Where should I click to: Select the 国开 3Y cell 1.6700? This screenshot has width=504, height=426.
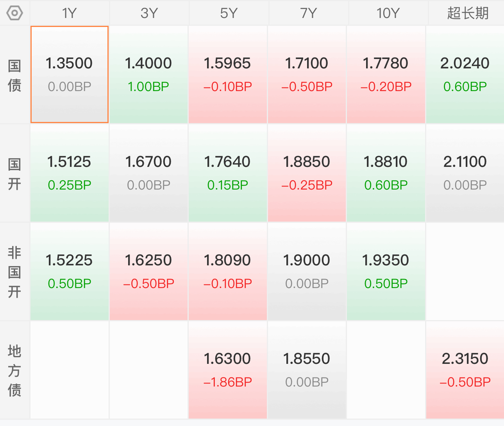pos(149,173)
